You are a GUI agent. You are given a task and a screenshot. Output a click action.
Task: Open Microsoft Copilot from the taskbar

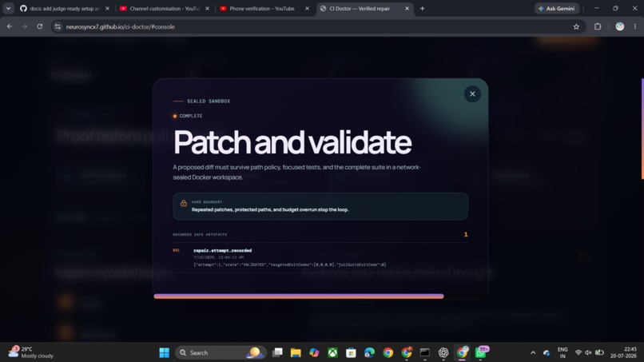coord(314,352)
